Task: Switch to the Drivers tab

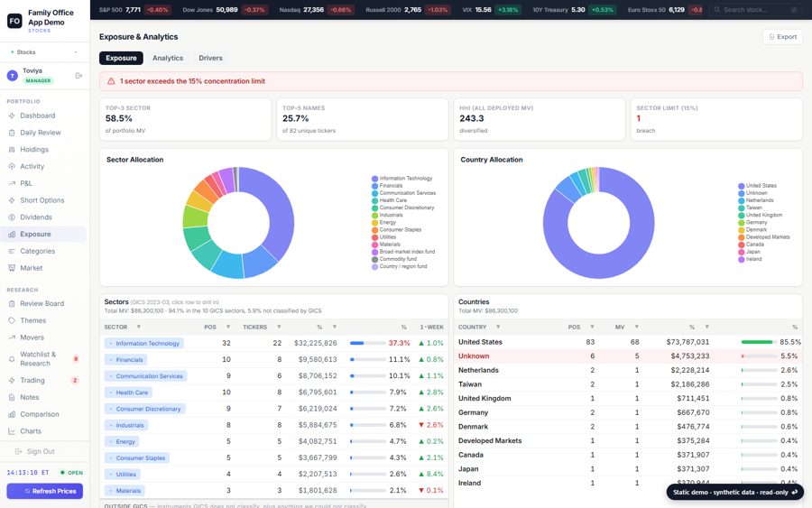Action: [x=211, y=58]
